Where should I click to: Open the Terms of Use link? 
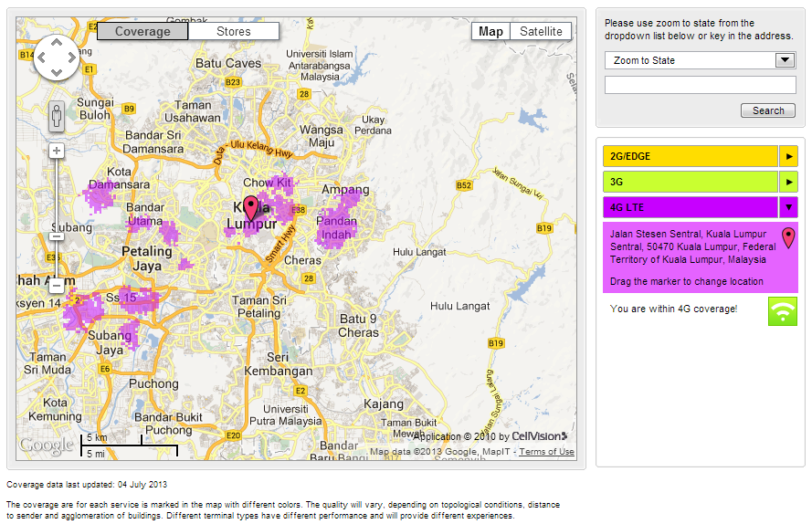click(546, 452)
